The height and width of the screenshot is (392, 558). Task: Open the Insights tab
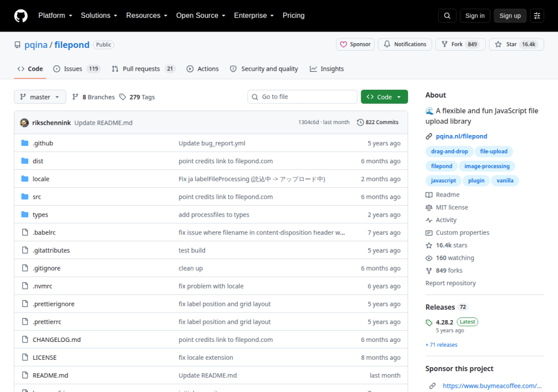pos(327,69)
